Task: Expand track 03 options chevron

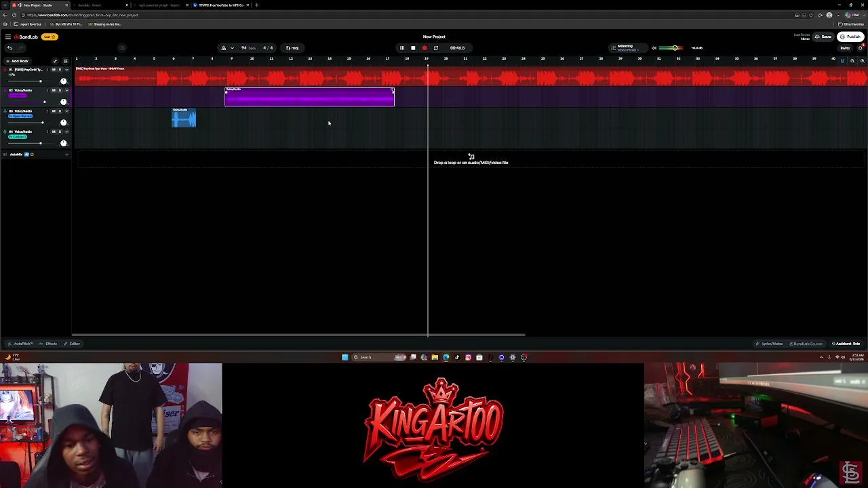Action: [x=66, y=111]
